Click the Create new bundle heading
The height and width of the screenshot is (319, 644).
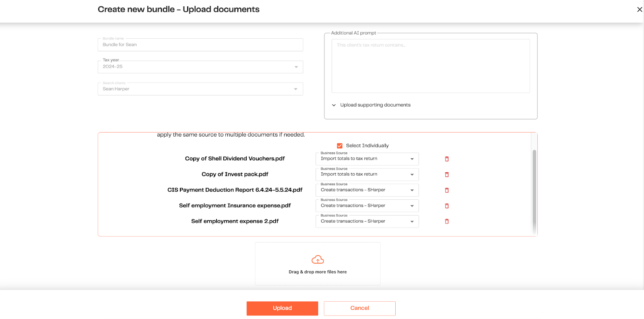click(178, 9)
